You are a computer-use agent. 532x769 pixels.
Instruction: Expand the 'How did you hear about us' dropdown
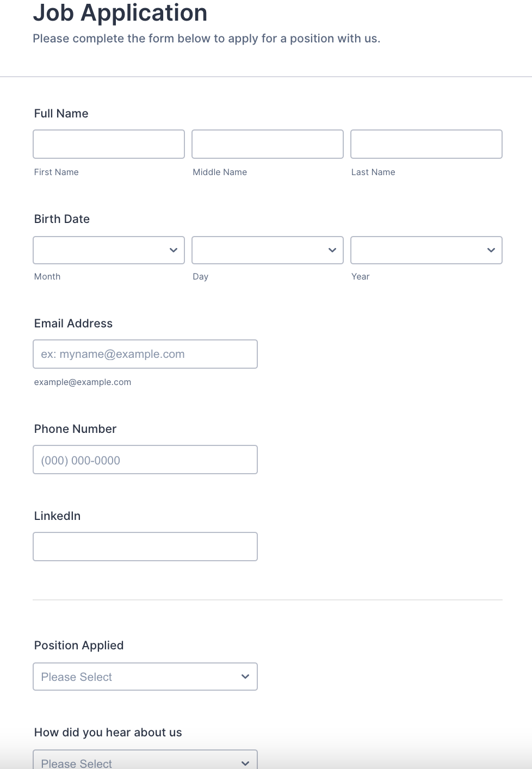[x=145, y=760]
